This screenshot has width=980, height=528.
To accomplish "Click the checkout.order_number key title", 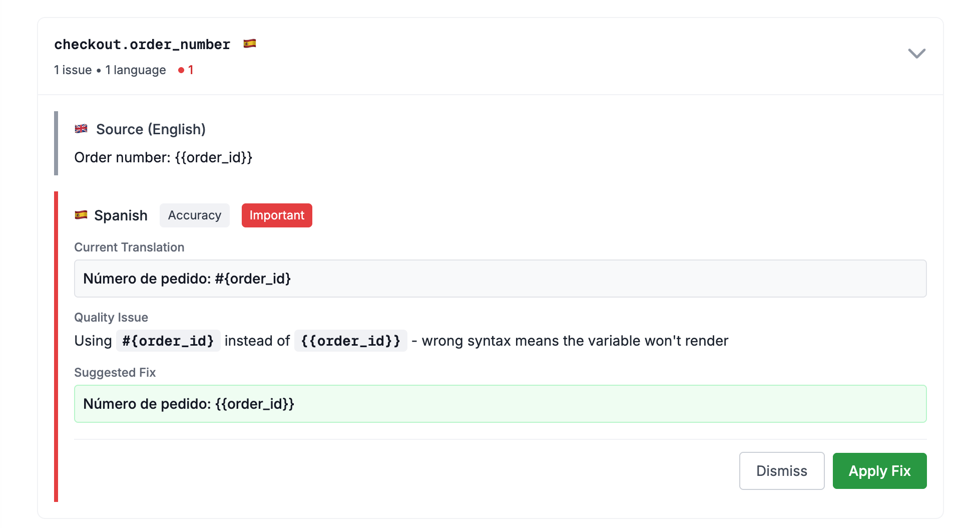I will (142, 45).
